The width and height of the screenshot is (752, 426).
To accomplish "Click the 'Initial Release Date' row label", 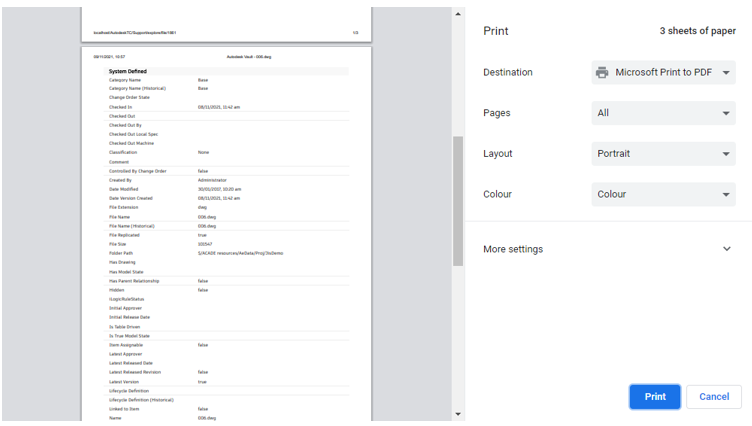I will (x=129, y=318).
